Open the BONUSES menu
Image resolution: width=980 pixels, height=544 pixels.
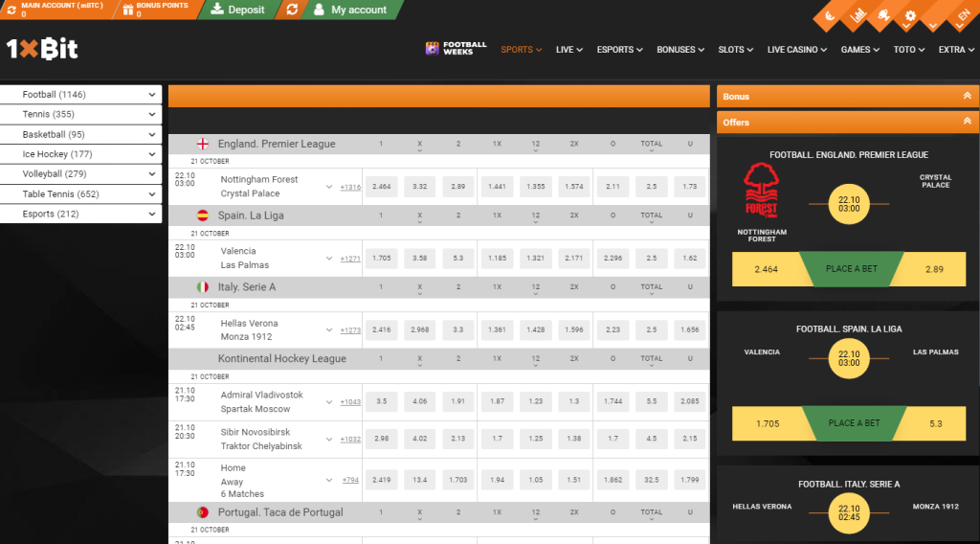pos(680,50)
